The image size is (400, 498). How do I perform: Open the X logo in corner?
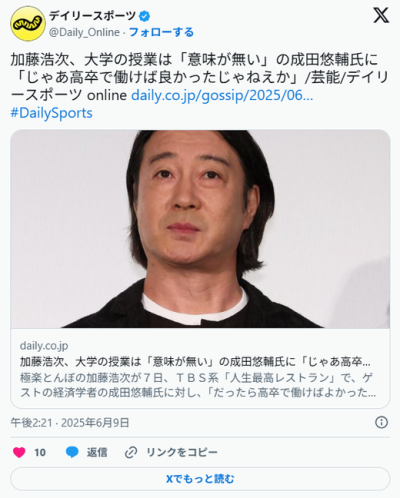(x=381, y=15)
